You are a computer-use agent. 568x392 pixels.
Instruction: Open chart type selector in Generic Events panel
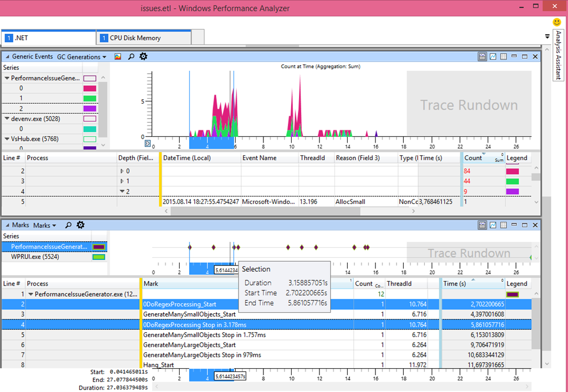(118, 57)
